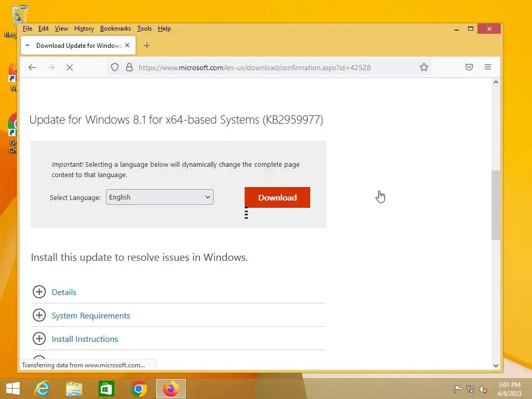Launch Google Chrome from taskbar
The image size is (532, 399).
(x=138, y=389)
